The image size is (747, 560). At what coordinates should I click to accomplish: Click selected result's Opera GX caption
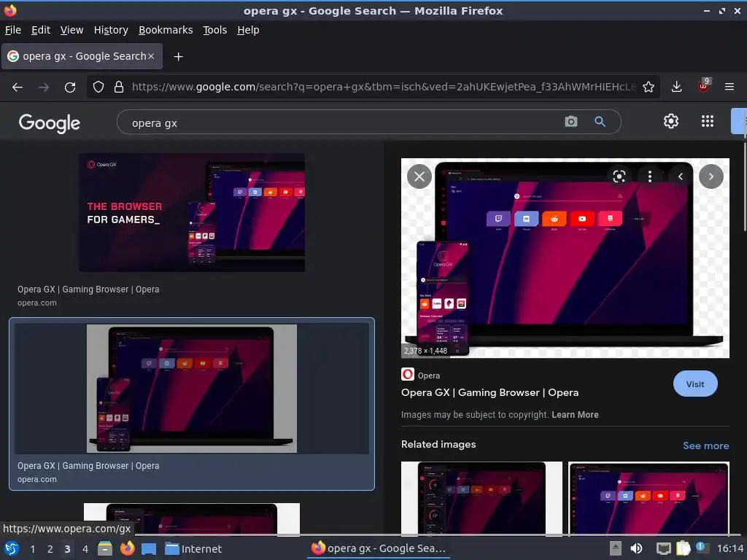[88, 466]
